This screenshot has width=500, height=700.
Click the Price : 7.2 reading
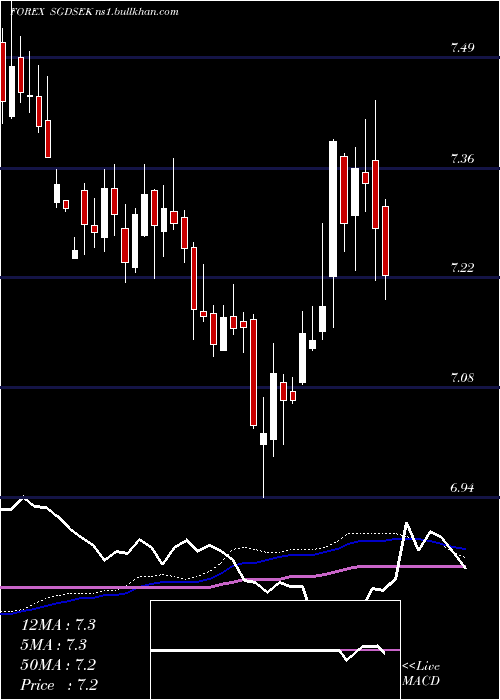click(x=59, y=685)
